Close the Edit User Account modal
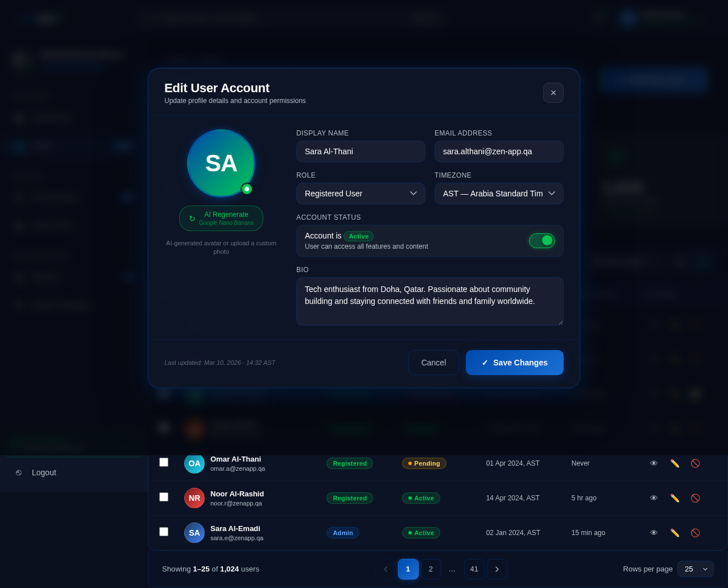Screen dimensions: 728x588 [553, 93]
